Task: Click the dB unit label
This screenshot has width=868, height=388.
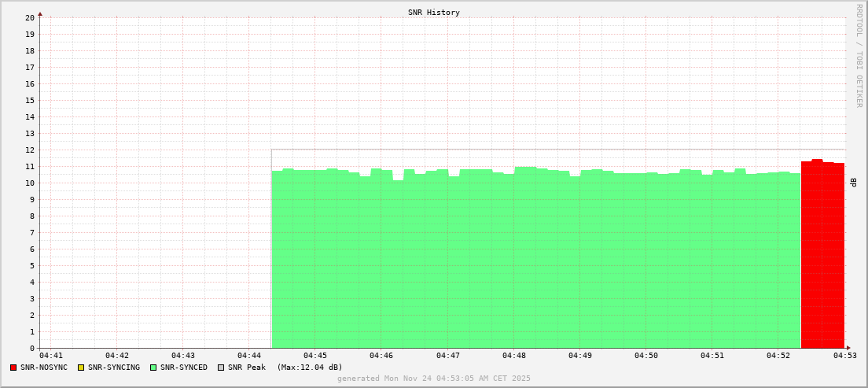Action: point(854,183)
